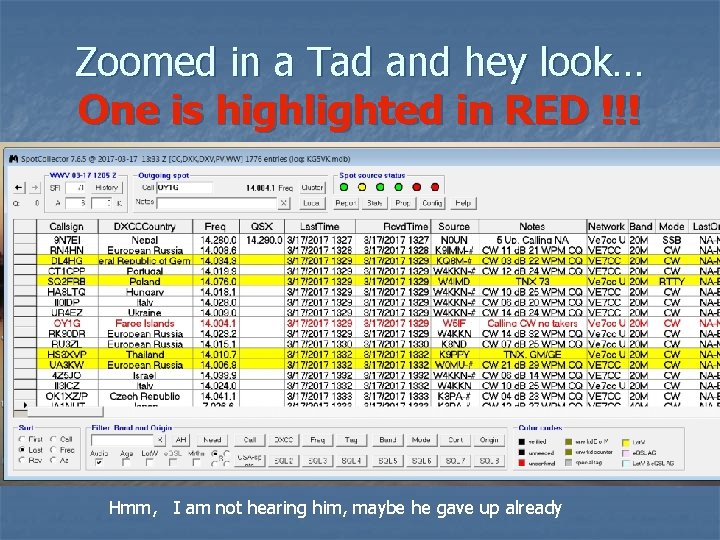Click the red unconfirmed color swatch
Image resolution: width=720 pixels, height=540 pixels.
(522, 463)
